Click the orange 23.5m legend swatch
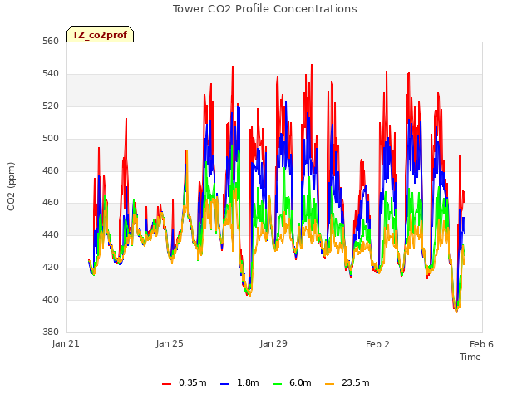The height and width of the screenshot is (399, 532). coord(329,384)
